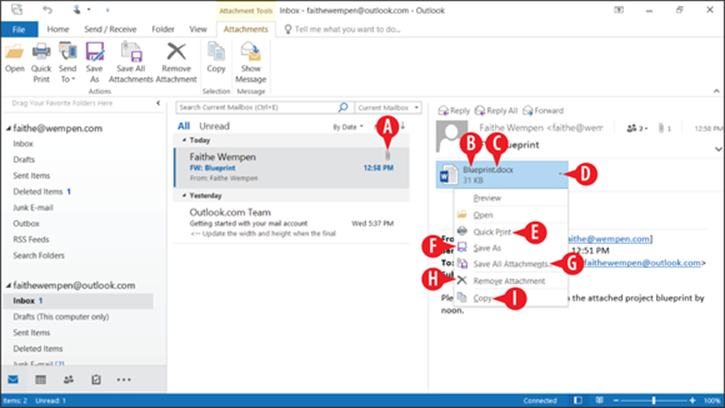Show Unread messages filter

point(214,126)
